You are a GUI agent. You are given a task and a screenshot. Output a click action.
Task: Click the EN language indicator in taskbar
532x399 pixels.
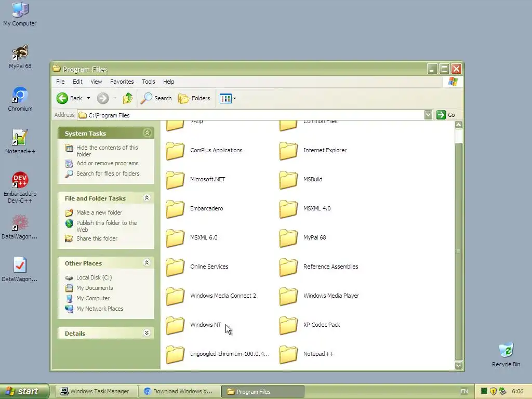(464, 391)
